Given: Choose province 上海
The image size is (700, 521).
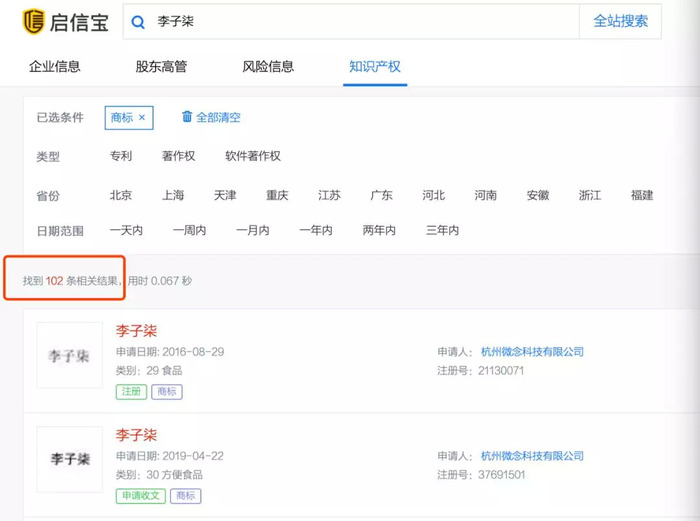Looking at the screenshot, I should (x=173, y=195).
